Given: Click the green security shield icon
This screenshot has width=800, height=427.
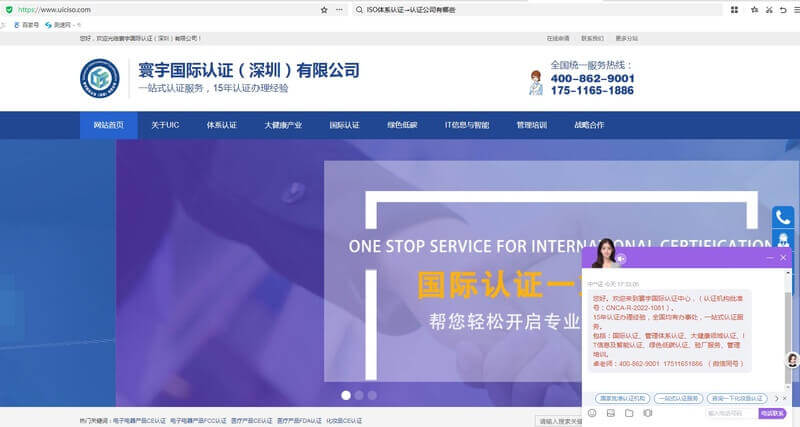Looking at the screenshot, I should coord(9,10).
